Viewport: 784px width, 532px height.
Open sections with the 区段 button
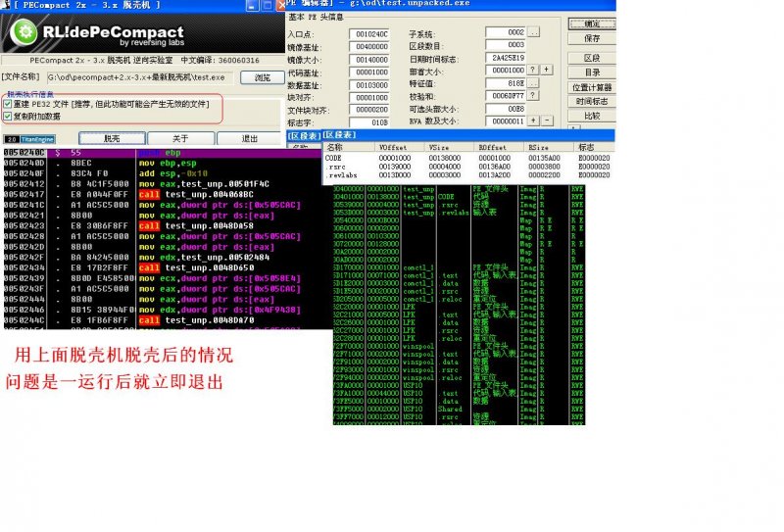coord(592,58)
